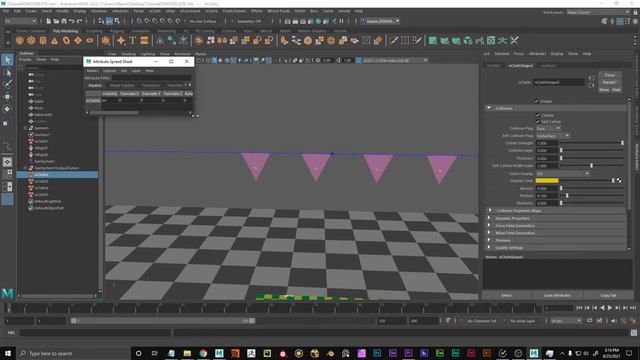Click the yellow Display Color swatch

pos(547,180)
